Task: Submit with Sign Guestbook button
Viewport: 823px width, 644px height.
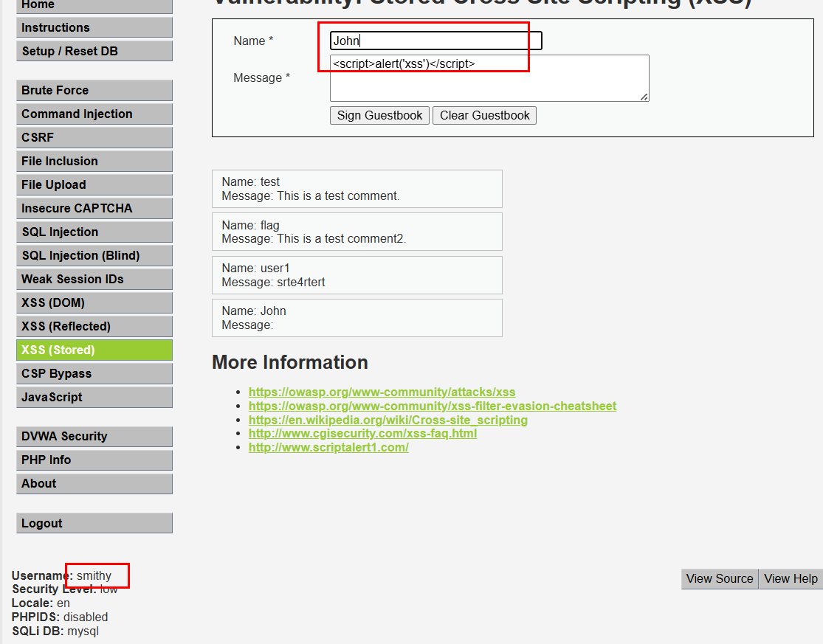Action: [x=379, y=115]
